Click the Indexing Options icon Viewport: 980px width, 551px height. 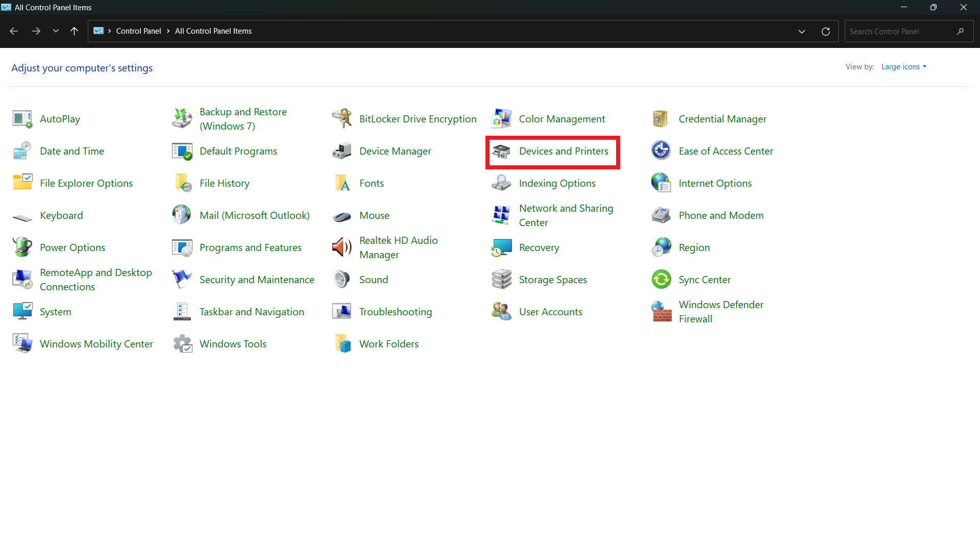[x=502, y=183]
